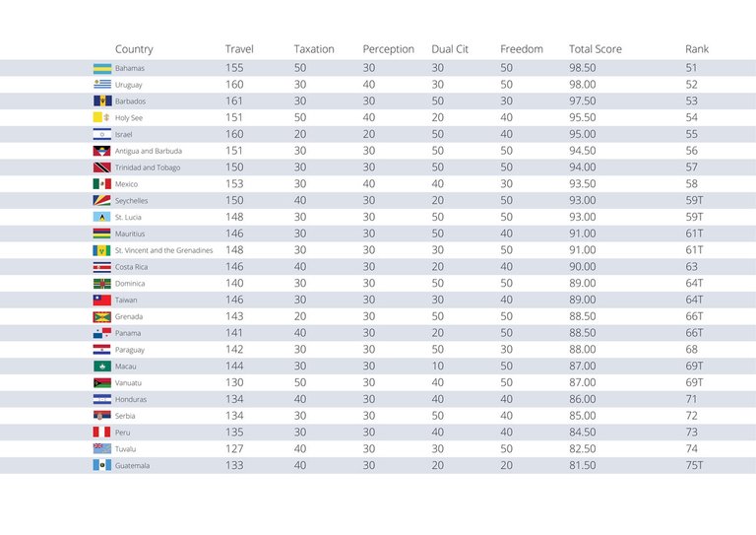Click Vanuatu's rank value 69T
The image size is (756, 535).
pos(695,382)
